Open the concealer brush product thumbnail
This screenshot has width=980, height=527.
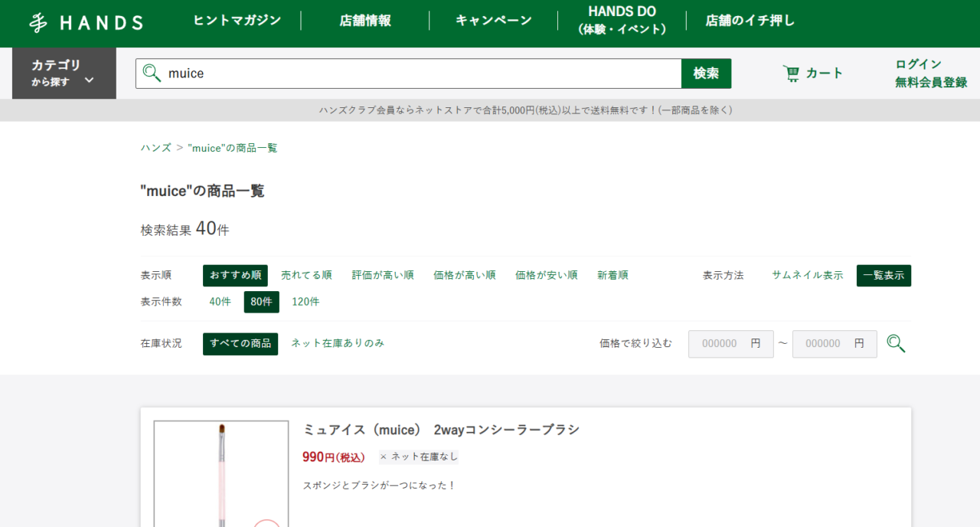click(221, 473)
